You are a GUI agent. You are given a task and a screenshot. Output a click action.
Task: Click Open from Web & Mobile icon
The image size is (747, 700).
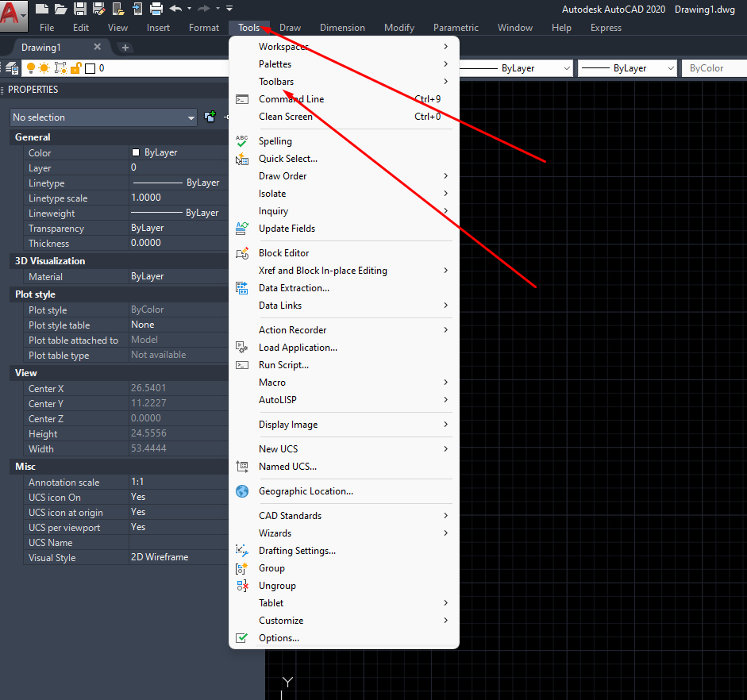coord(118,8)
